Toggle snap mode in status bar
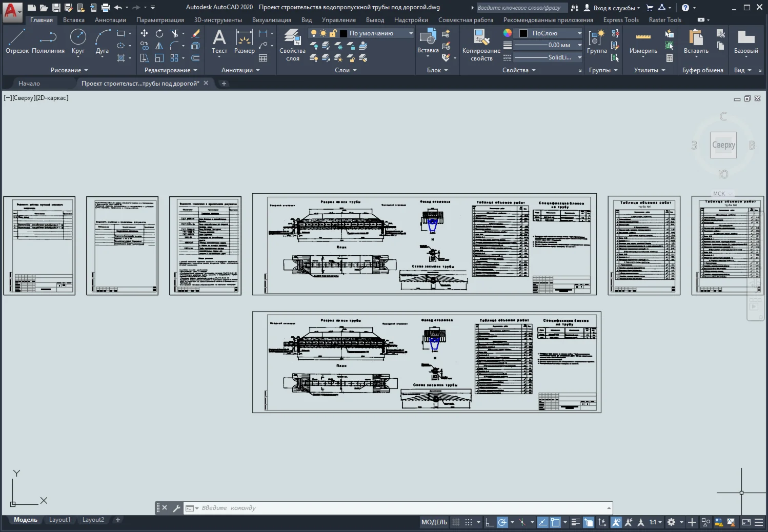 (x=469, y=522)
